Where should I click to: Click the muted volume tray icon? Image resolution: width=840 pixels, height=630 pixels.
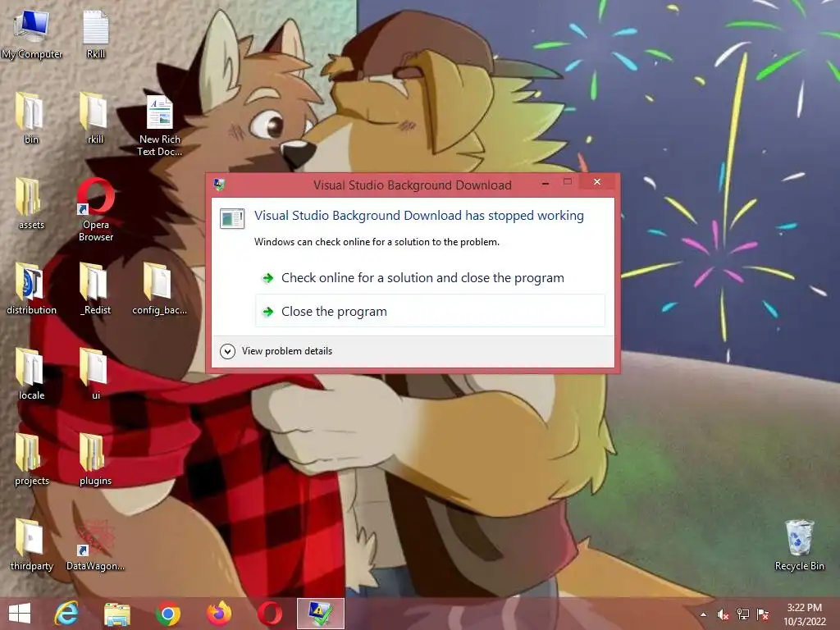click(724, 614)
